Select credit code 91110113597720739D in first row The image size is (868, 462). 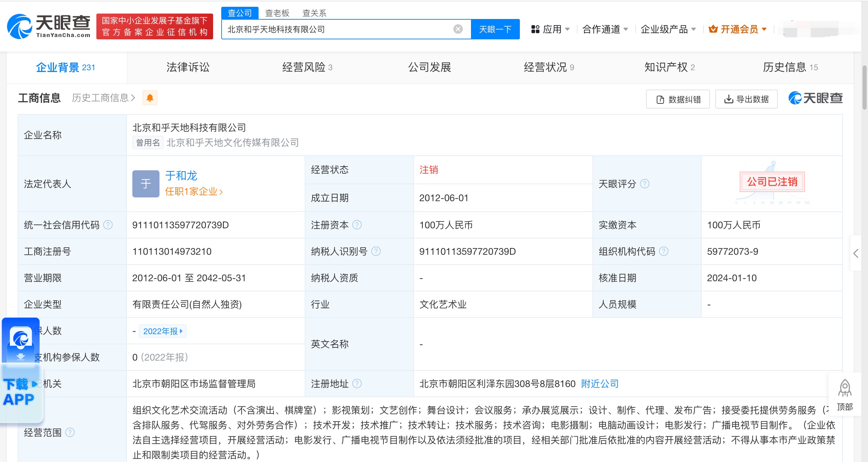pyautogui.click(x=181, y=225)
